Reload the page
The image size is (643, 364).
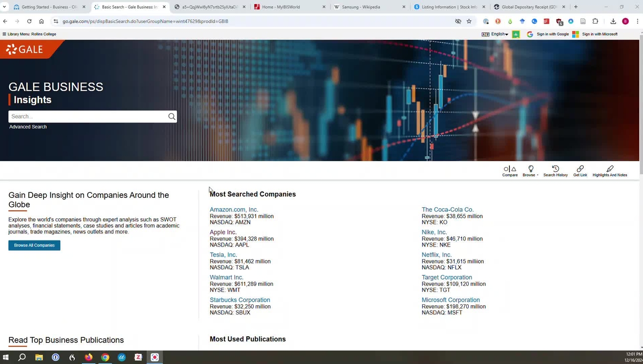pyautogui.click(x=29, y=21)
